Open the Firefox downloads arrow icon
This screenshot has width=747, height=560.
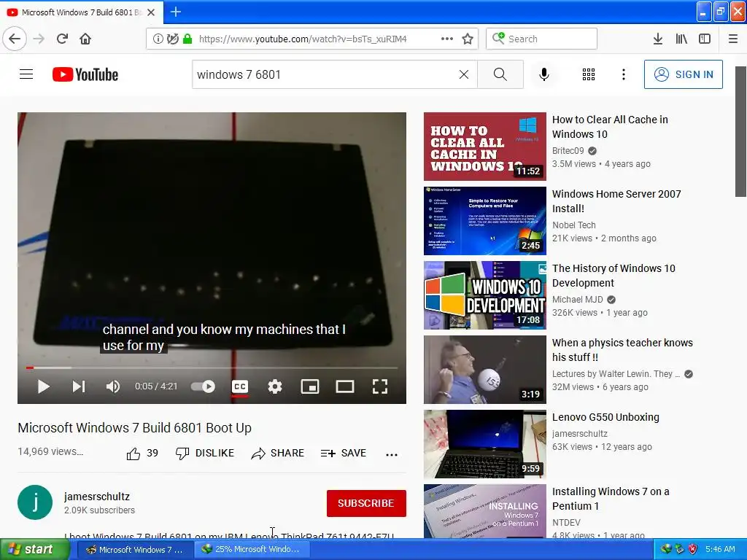click(658, 39)
